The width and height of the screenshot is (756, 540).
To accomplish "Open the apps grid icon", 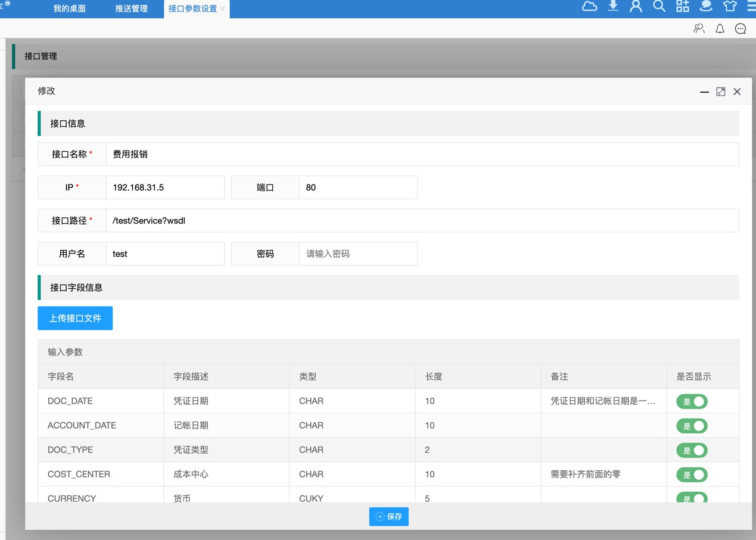I will point(683,7).
